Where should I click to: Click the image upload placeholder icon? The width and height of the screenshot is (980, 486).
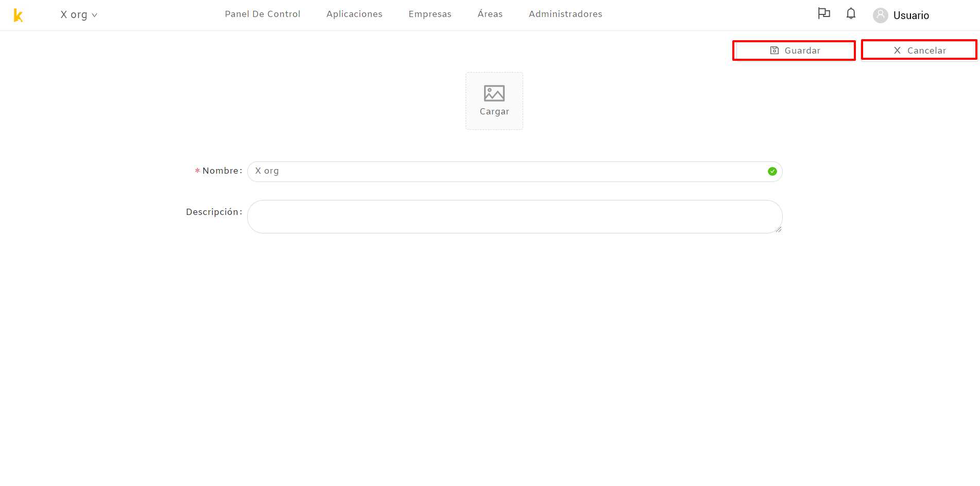pyautogui.click(x=494, y=93)
